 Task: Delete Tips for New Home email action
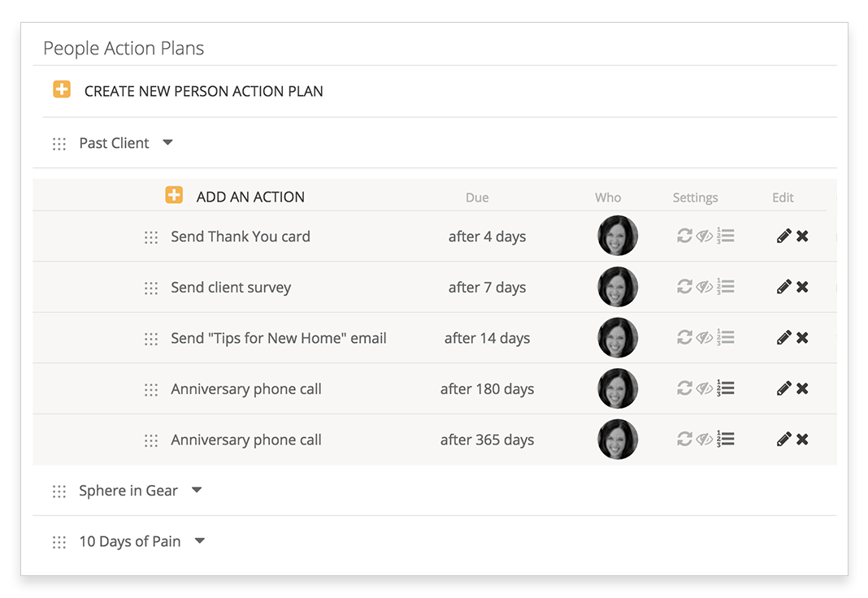[803, 337]
